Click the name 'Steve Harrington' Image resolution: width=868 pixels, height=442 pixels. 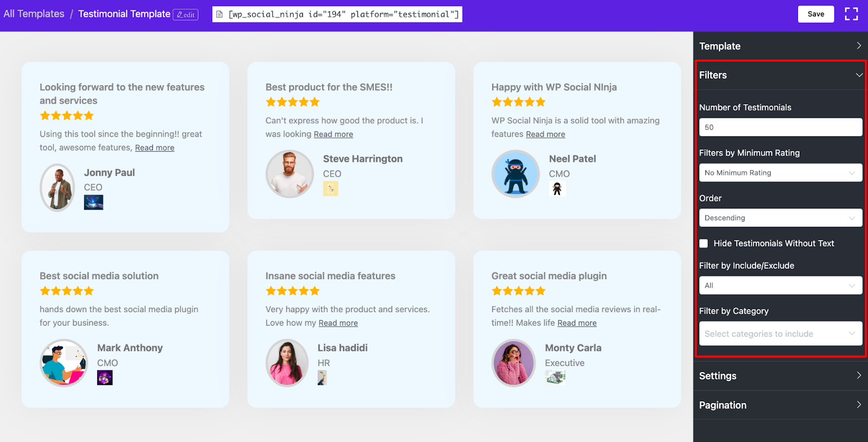363,159
